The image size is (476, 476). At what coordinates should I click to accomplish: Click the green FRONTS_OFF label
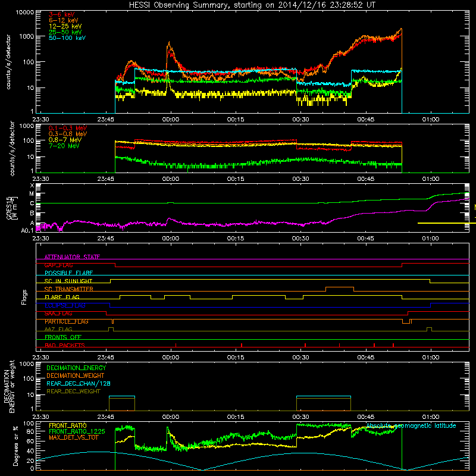click(x=63, y=337)
